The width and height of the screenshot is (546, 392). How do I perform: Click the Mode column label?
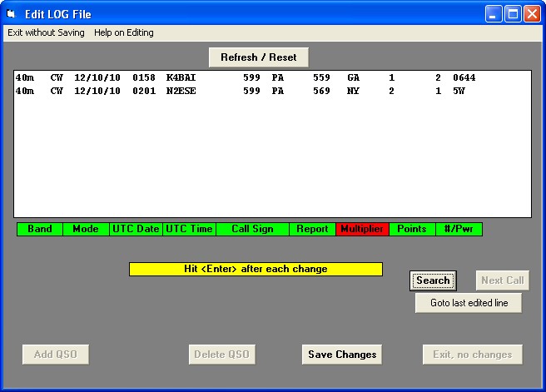pyautogui.click(x=86, y=229)
